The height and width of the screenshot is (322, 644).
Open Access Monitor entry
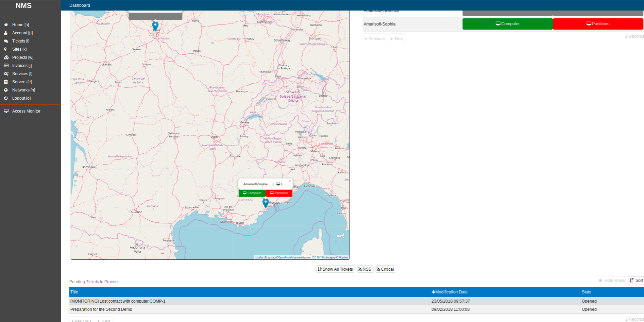point(26,111)
